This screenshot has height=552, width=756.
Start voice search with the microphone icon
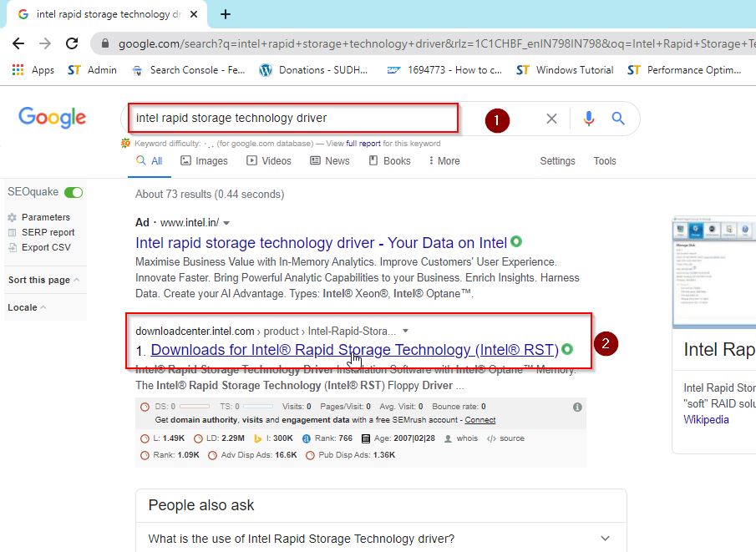tap(589, 118)
